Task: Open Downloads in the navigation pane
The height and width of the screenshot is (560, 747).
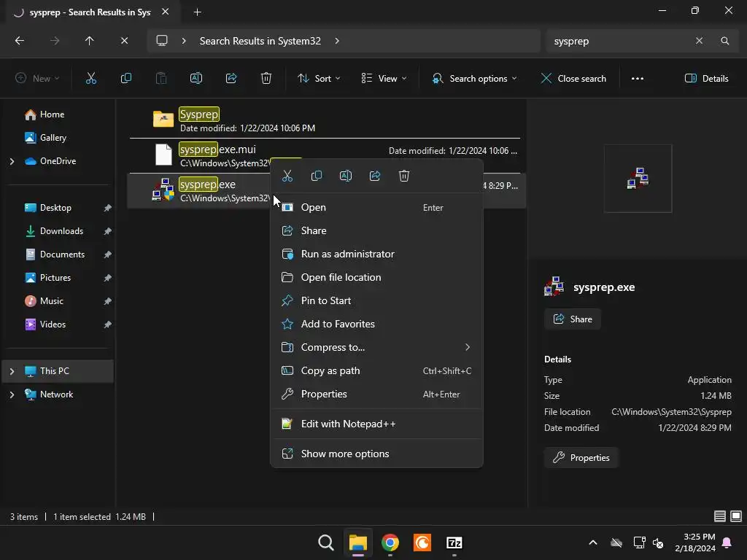Action: 61,231
